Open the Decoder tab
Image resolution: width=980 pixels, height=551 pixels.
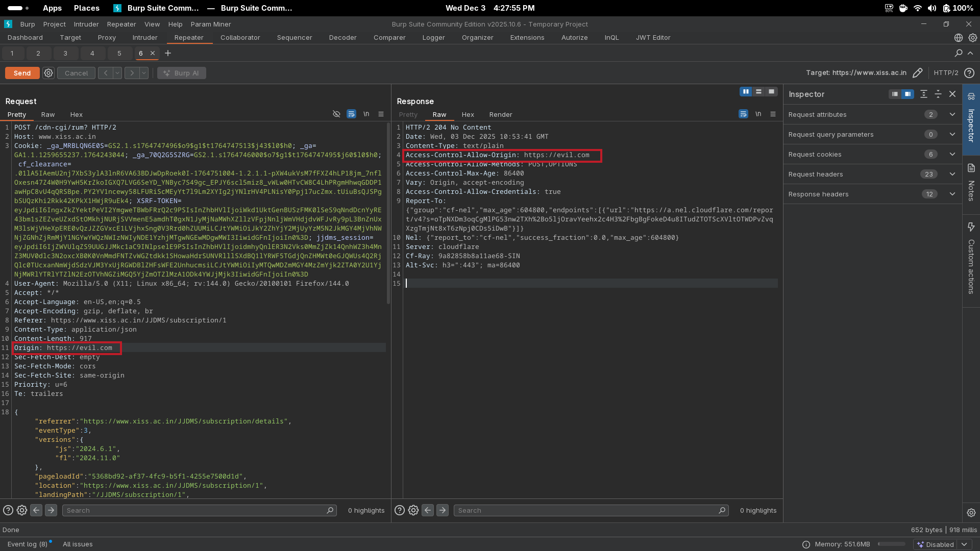click(x=342, y=38)
